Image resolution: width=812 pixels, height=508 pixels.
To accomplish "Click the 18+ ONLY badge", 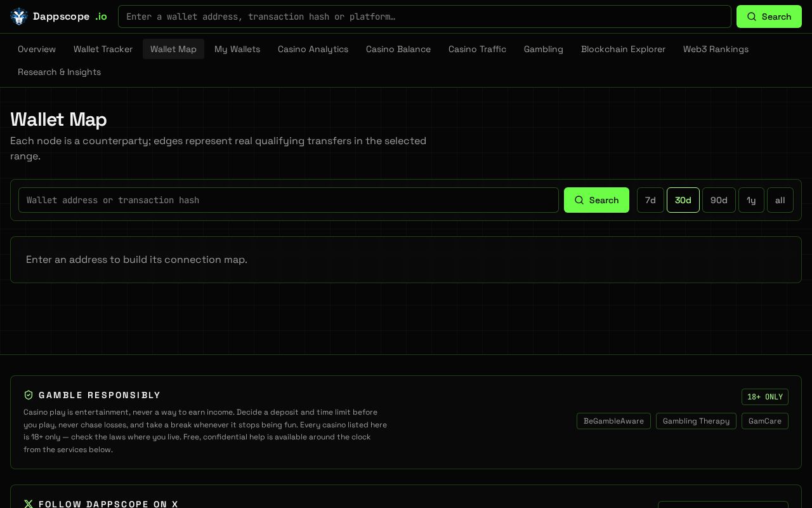I will pos(765,397).
